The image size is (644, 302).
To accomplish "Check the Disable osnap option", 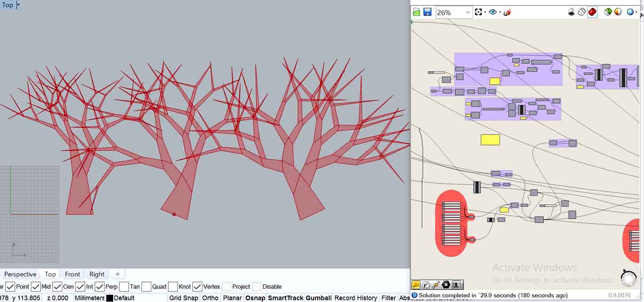I will [256, 287].
